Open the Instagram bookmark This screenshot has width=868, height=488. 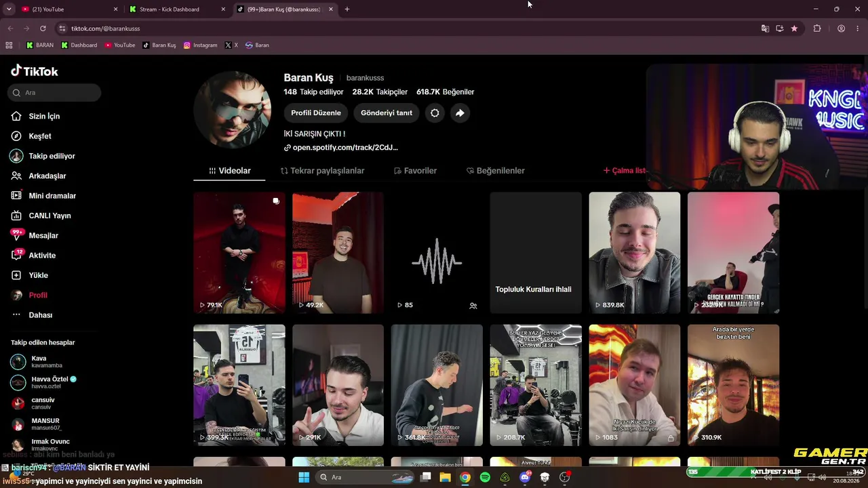coord(200,45)
